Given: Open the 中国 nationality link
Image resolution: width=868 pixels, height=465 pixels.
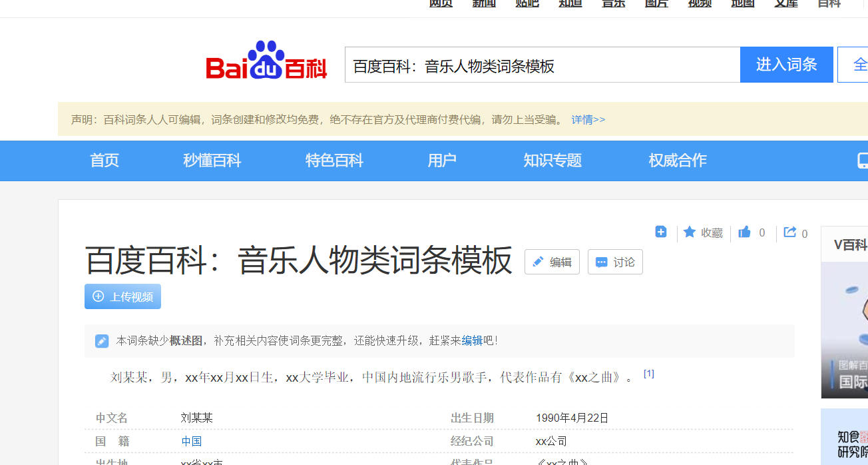Looking at the screenshot, I should pos(191,441).
